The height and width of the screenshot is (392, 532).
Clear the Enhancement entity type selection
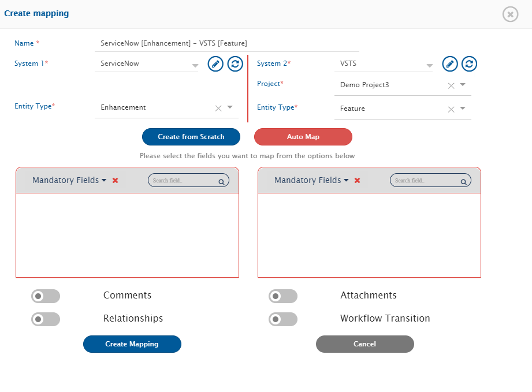point(218,107)
